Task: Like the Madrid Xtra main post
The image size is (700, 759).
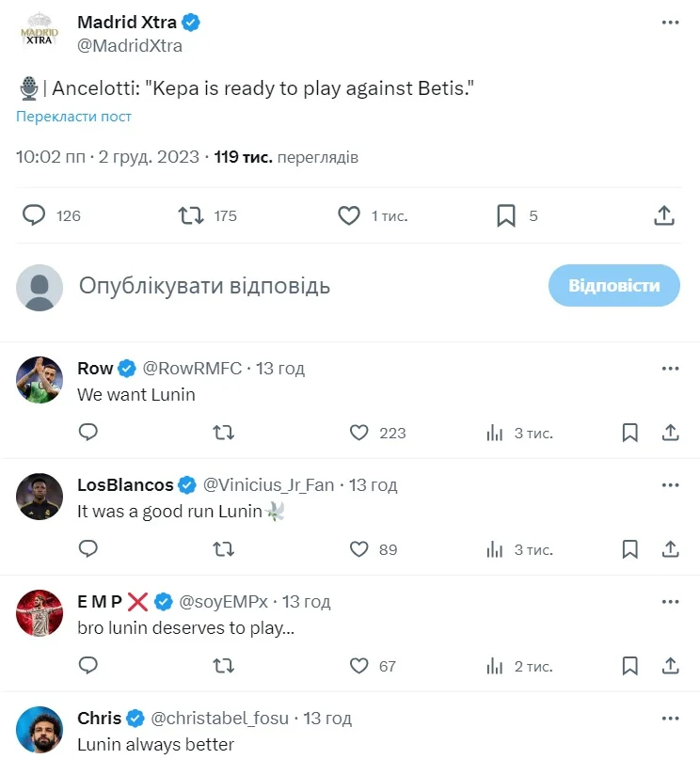Action: click(349, 215)
